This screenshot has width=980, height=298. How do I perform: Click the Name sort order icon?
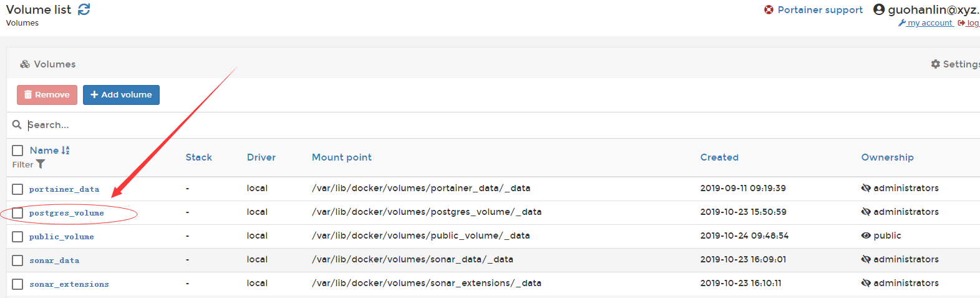coord(65,151)
